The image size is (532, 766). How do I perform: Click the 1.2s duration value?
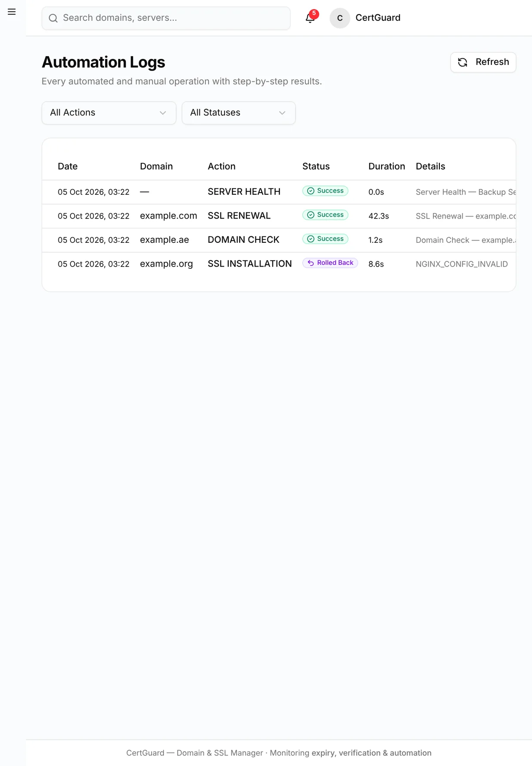tap(375, 240)
